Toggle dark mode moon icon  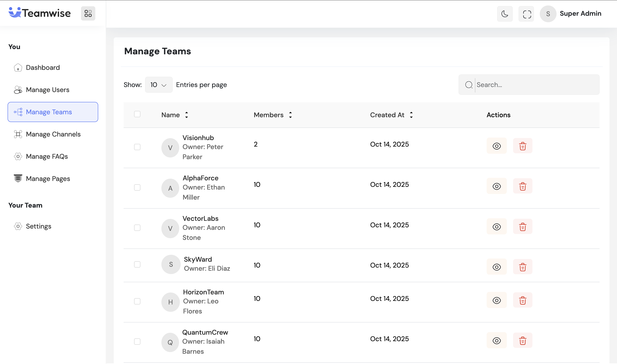coord(505,14)
